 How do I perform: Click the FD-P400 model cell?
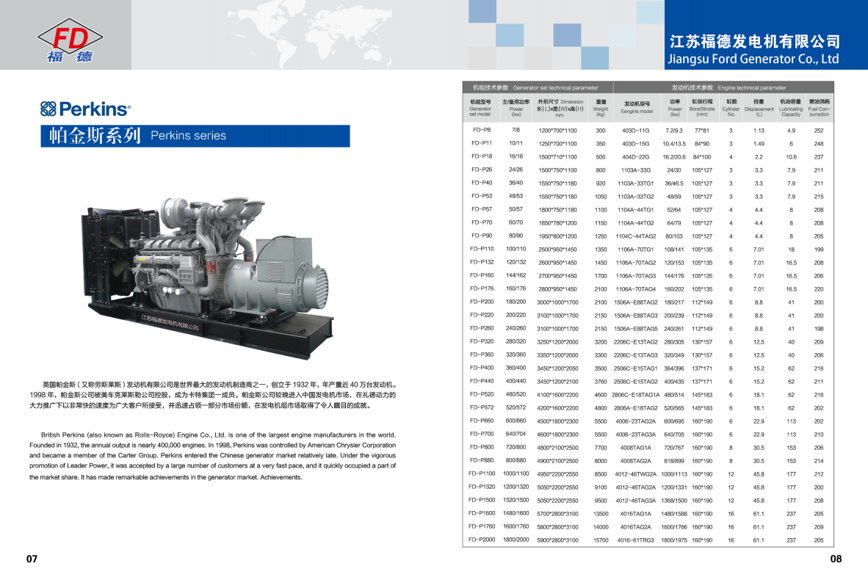pyautogui.click(x=482, y=368)
